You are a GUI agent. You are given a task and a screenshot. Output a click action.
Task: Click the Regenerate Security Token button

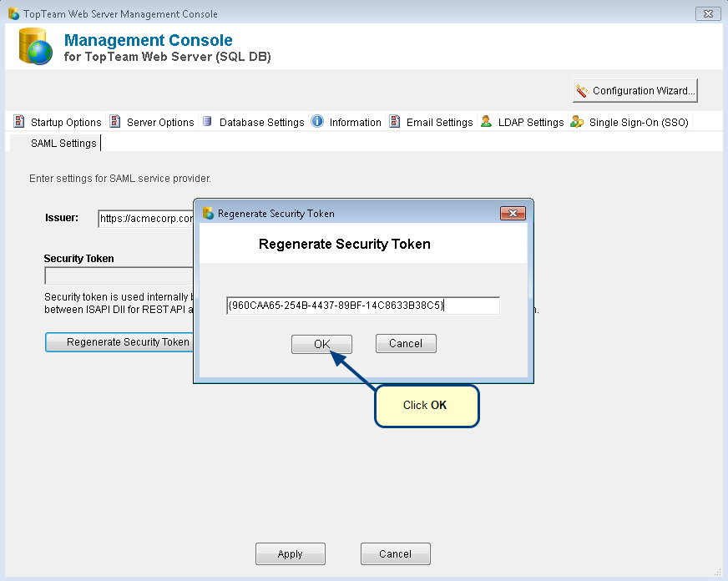(x=119, y=342)
